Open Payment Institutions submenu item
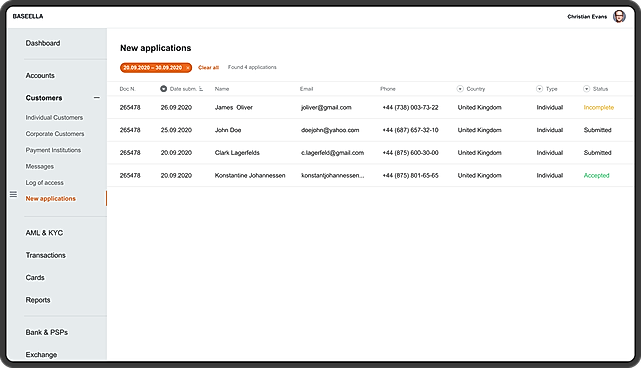Image resolution: width=641 pixels, height=368 pixels. pos(53,150)
